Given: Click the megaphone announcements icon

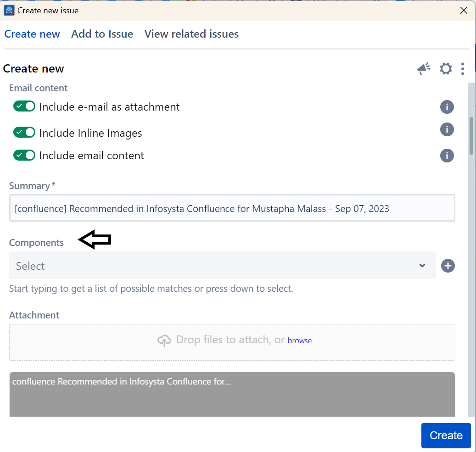Looking at the screenshot, I should click(x=424, y=69).
